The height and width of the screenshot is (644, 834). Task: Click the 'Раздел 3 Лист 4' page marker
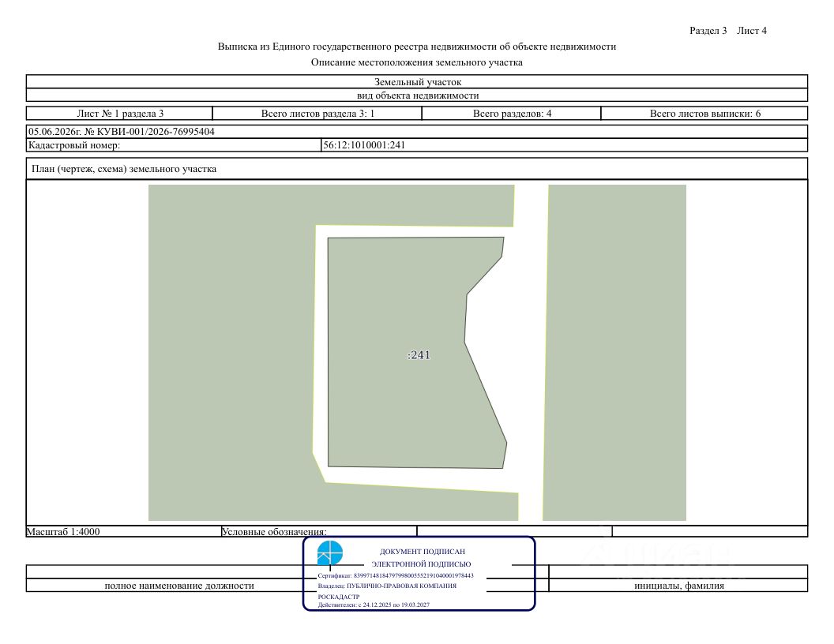(x=727, y=31)
